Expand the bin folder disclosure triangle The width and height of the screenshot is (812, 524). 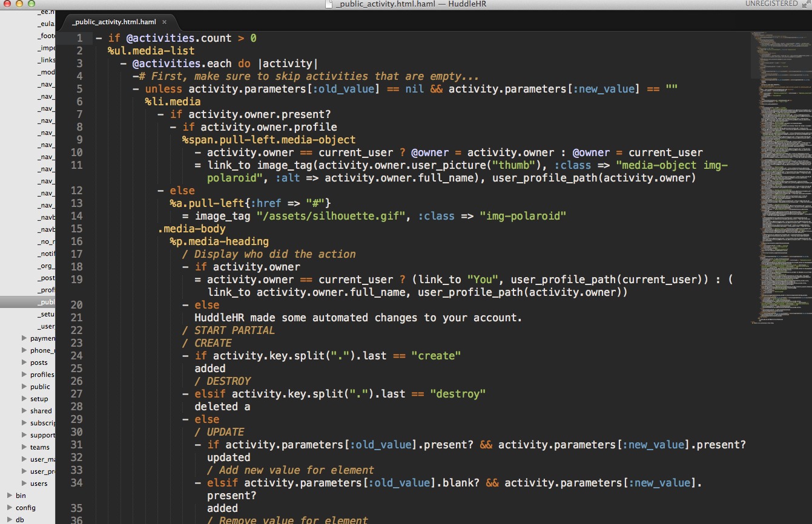(10, 496)
